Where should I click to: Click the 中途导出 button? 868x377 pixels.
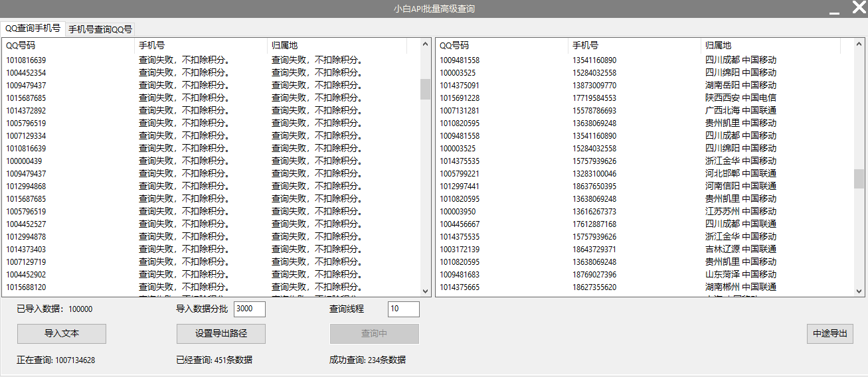click(829, 334)
